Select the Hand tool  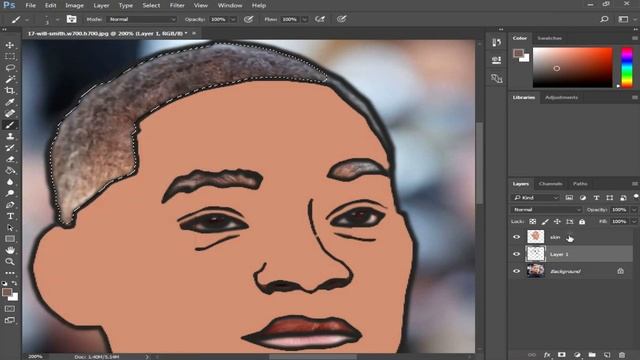[10, 250]
